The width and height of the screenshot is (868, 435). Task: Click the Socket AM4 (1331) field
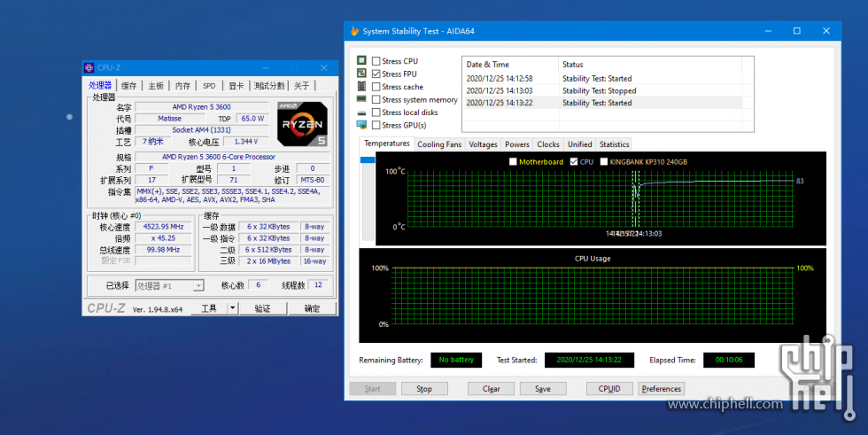202,130
